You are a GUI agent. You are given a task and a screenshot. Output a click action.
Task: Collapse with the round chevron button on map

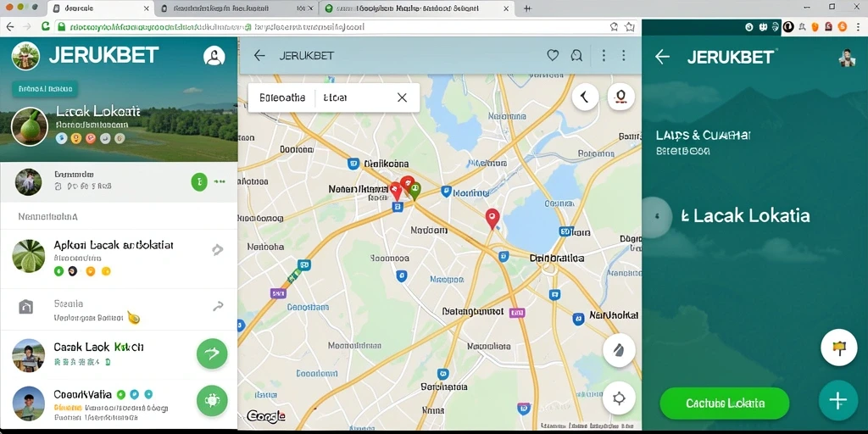pyautogui.click(x=585, y=97)
